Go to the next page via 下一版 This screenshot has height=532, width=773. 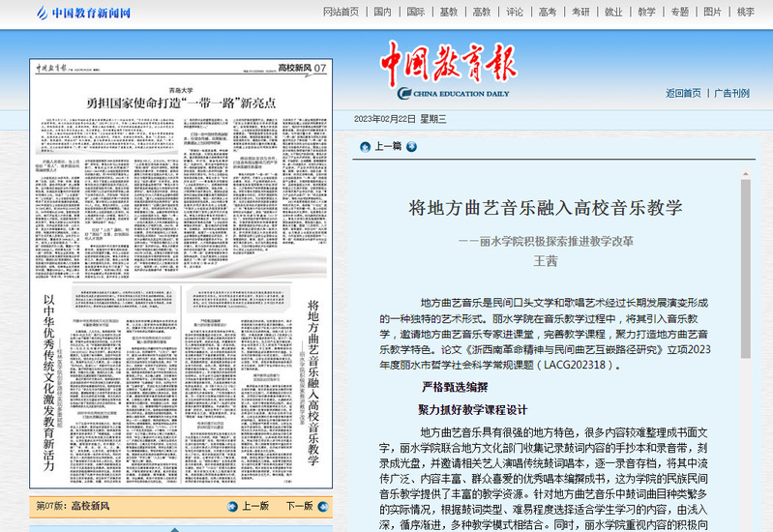299,506
